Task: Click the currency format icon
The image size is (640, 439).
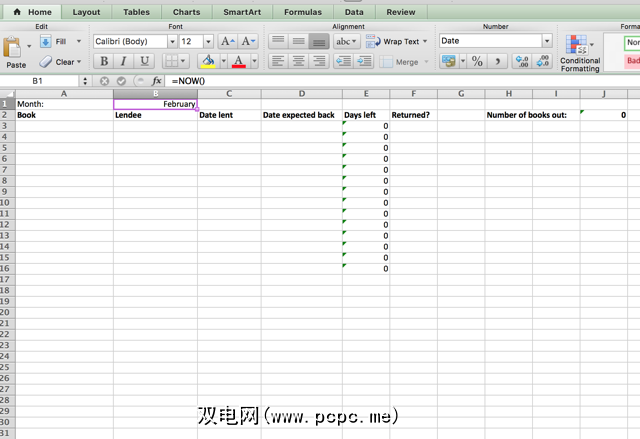Action: 449,62
